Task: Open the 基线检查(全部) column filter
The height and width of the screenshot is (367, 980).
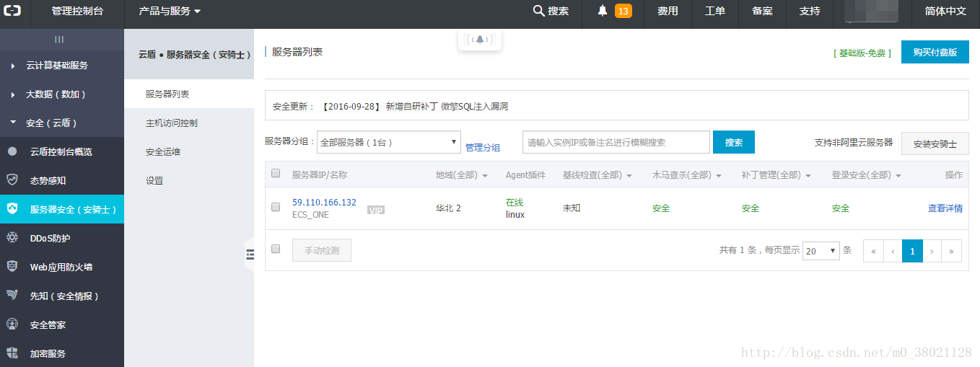Action: [598, 175]
